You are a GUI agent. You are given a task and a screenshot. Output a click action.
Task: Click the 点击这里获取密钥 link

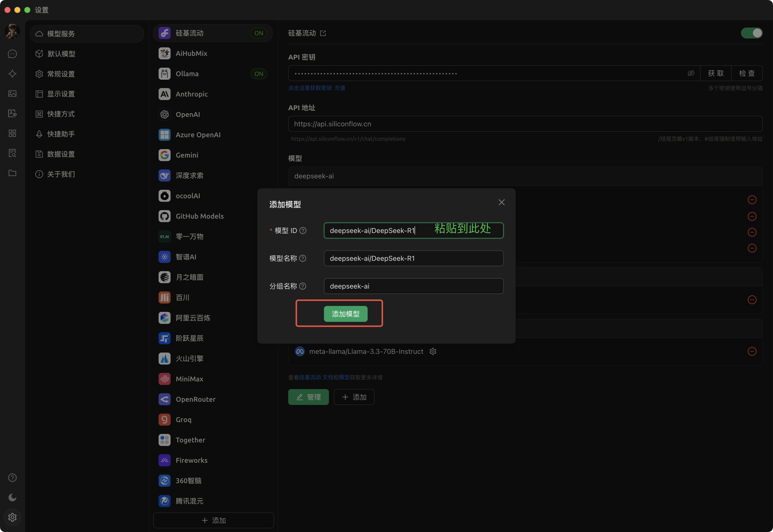point(310,88)
